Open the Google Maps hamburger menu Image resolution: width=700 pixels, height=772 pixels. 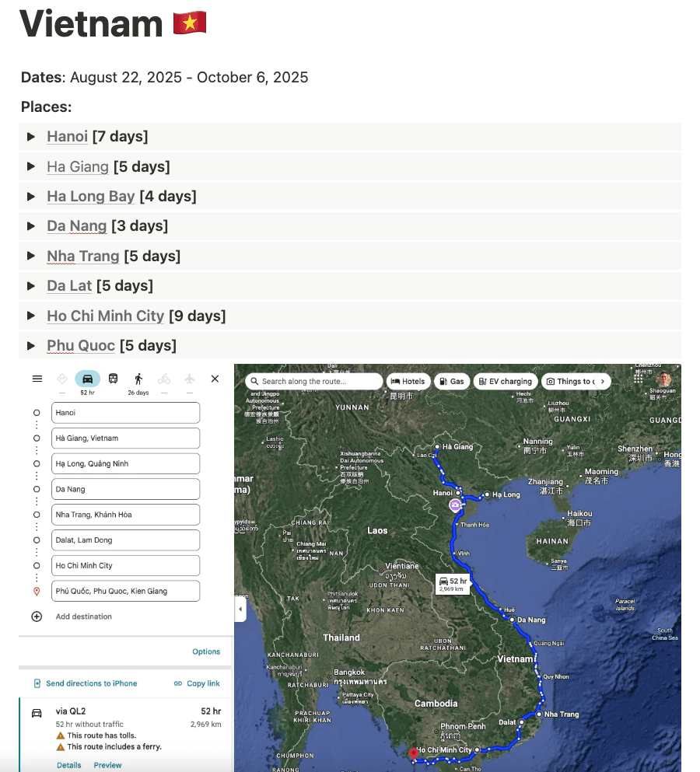tap(37, 379)
